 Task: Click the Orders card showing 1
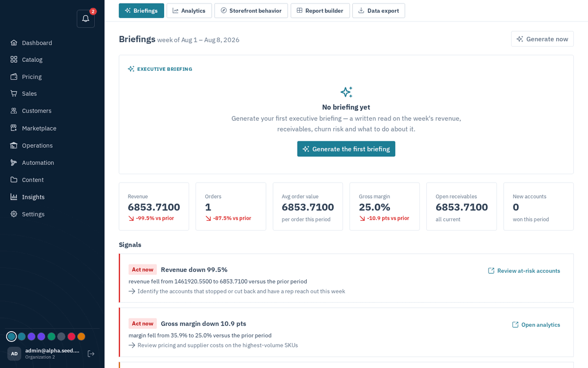[x=231, y=207]
